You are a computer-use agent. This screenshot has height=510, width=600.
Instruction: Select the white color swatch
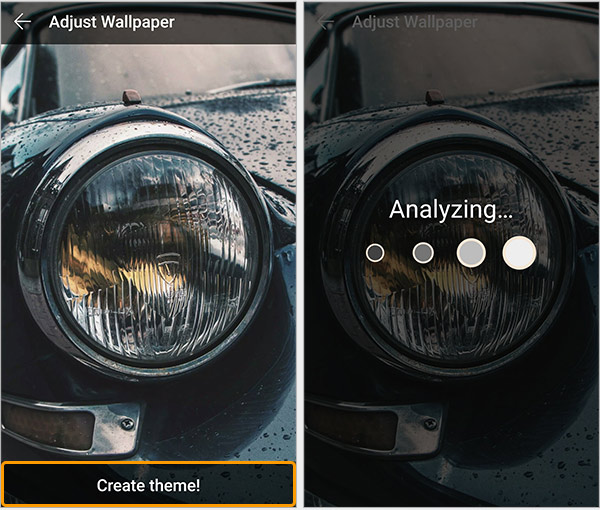coord(519,253)
